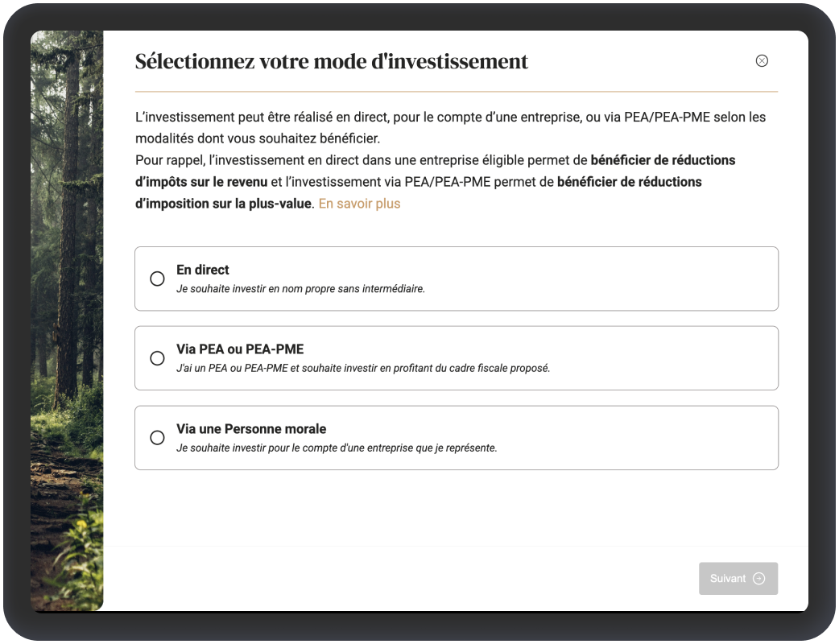Click the sentence beginning "Pour rappel"

[x=362, y=160]
